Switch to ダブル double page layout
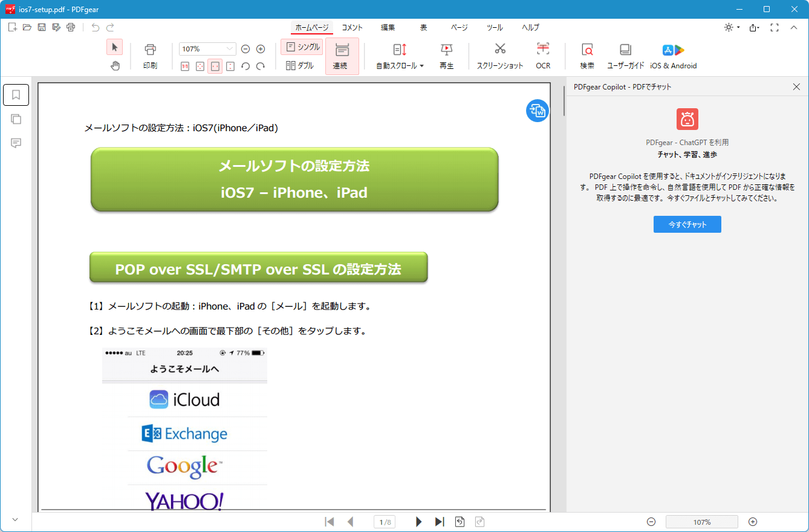This screenshot has width=809, height=532. click(300, 65)
